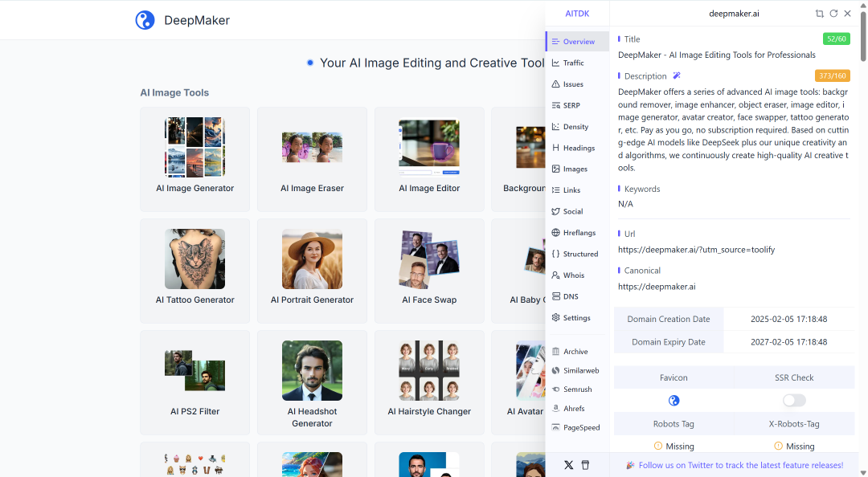
Task: Click the Url value with utm_source=toolify
Action: (x=696, y=250)
